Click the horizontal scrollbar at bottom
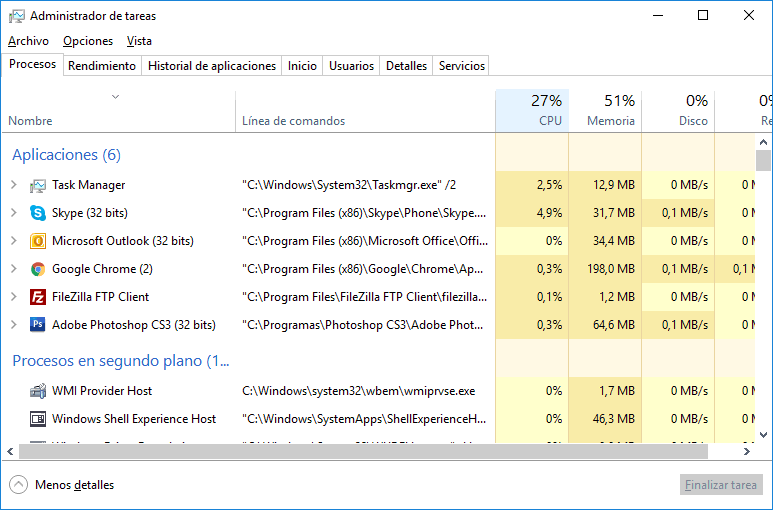The height and width of the screenshot is (510, 773). click(380, 452)
